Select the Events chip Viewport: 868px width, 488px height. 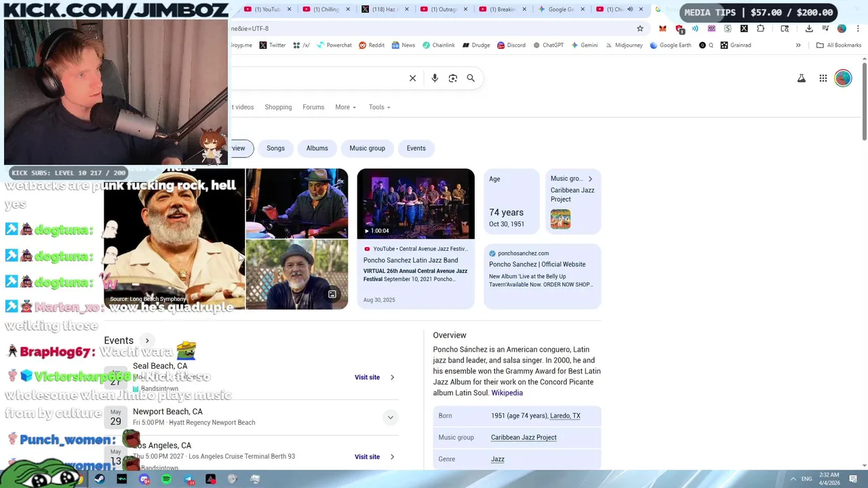pos(416,148)
